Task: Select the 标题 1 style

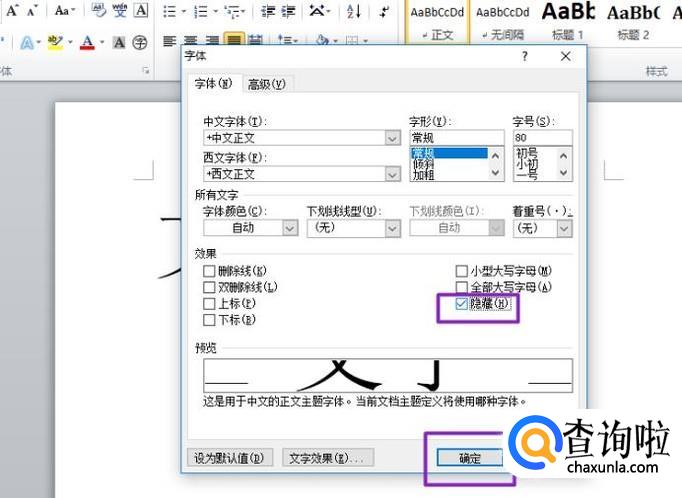Action: coord(568,23)
